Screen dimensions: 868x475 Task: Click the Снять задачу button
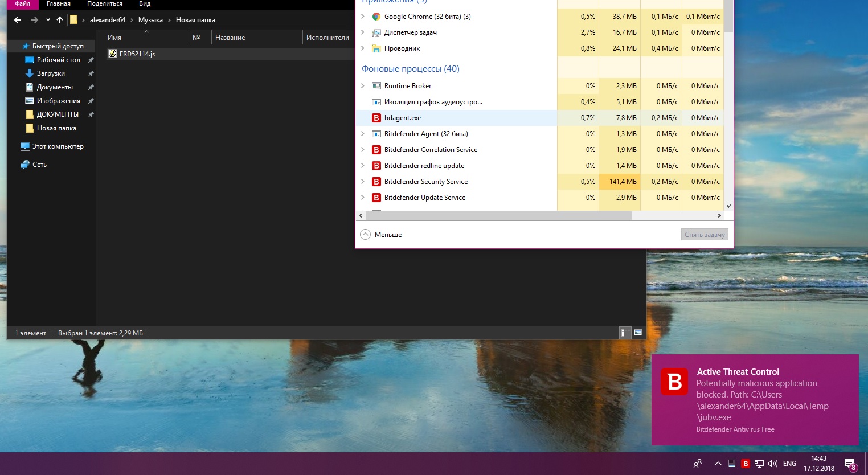[705, 235]
